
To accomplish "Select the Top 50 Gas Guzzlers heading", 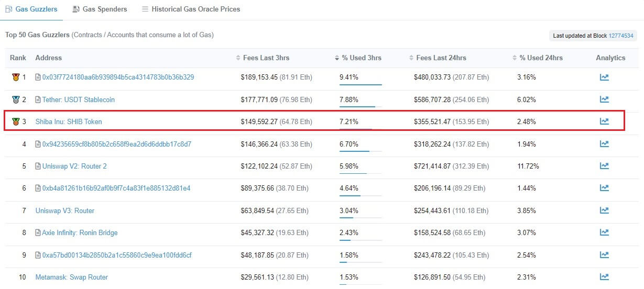I will point(37,35).
